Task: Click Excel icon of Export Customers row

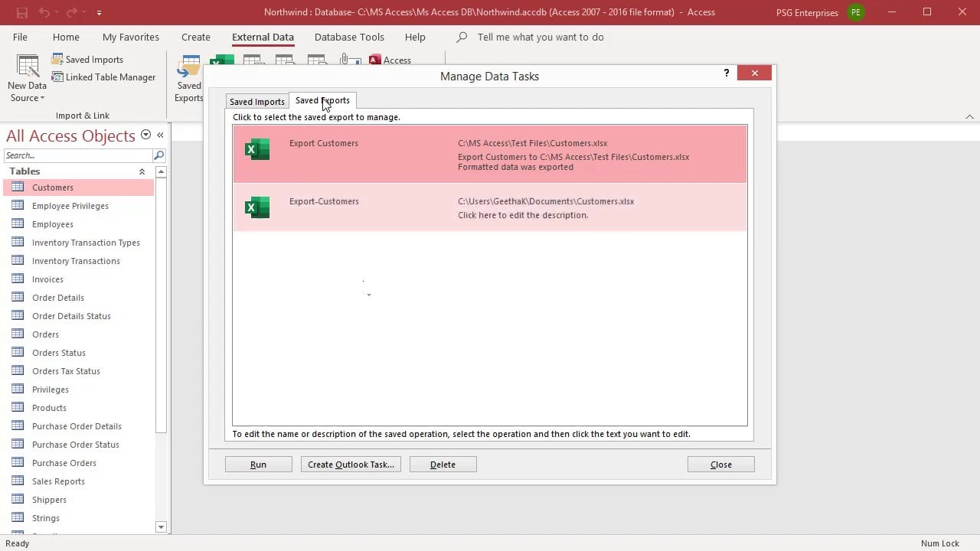Action: tap(257, 149)
